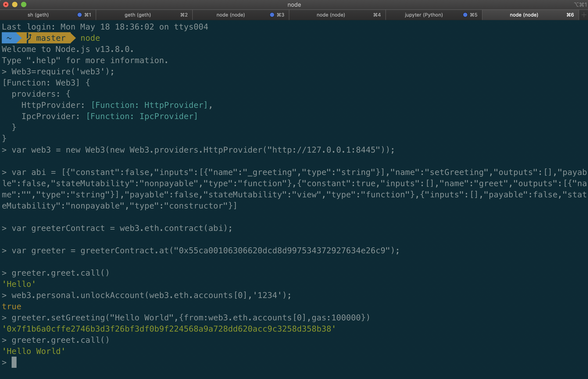This screenshot has width=588, height=379.
Task: Click the new tab plus button
Action: [x=584, y=15]
